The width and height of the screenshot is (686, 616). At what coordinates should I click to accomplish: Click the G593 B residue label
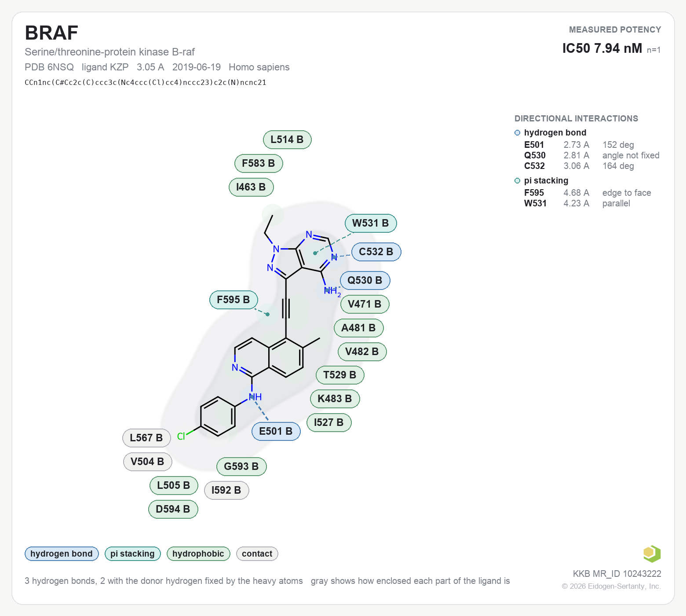(x=241, y=467)
